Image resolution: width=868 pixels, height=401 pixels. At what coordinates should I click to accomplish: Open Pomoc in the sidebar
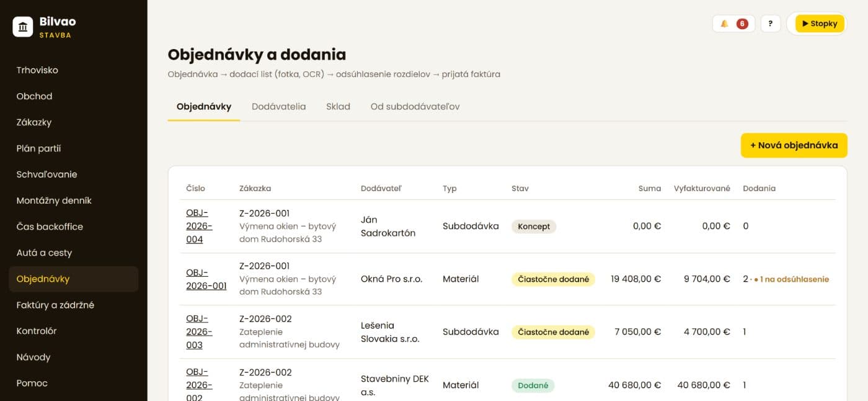coord(73,383)
